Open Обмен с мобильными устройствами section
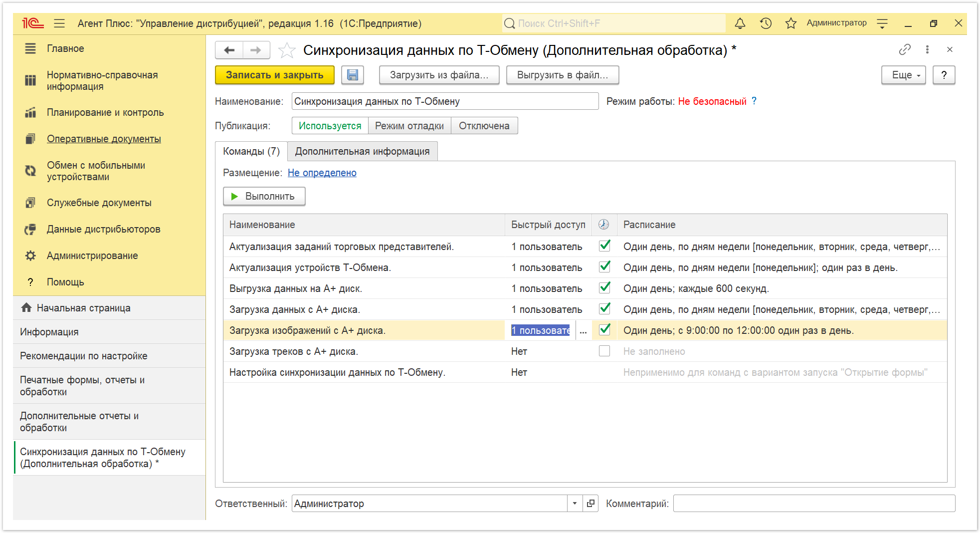This screenshot has height=533, width=980. tap(96, 171)
